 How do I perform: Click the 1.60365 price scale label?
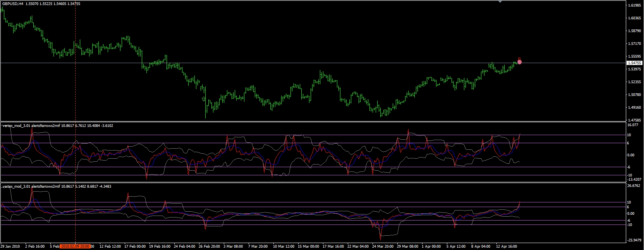coord(634,18)
